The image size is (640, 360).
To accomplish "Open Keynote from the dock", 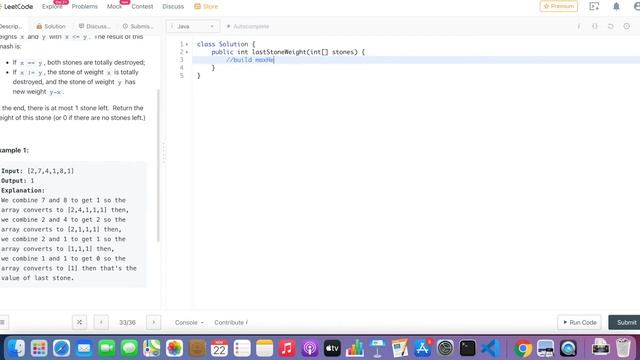I will 377,349.
